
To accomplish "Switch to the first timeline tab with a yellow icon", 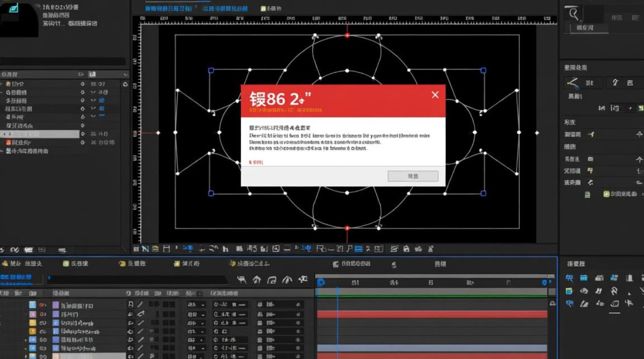I will 22,264.
